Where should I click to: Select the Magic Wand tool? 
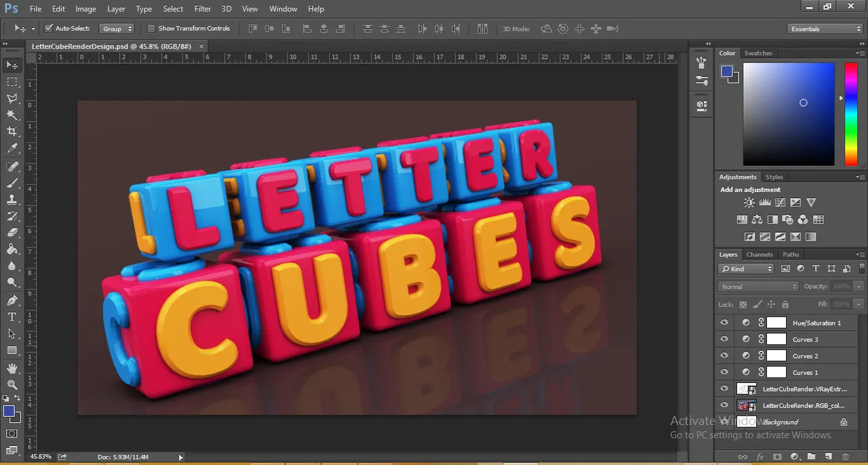pos(12,115)
